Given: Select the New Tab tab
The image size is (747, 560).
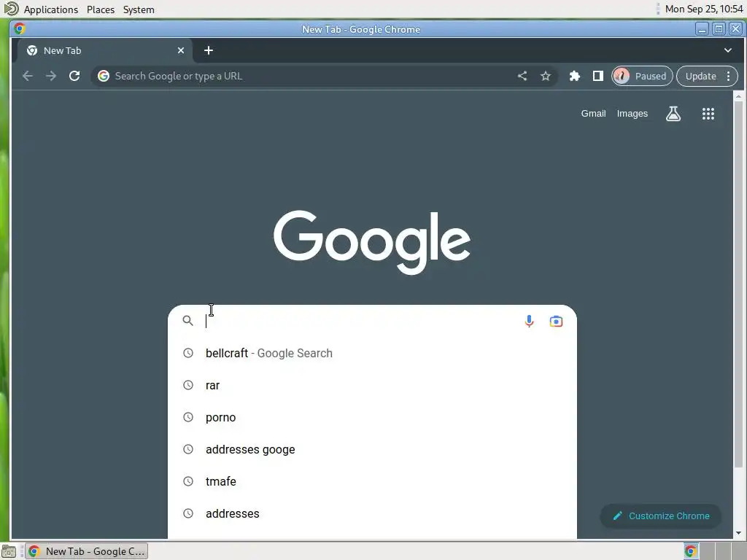Looking at the screenshot, I should click(x=104, y=50).
